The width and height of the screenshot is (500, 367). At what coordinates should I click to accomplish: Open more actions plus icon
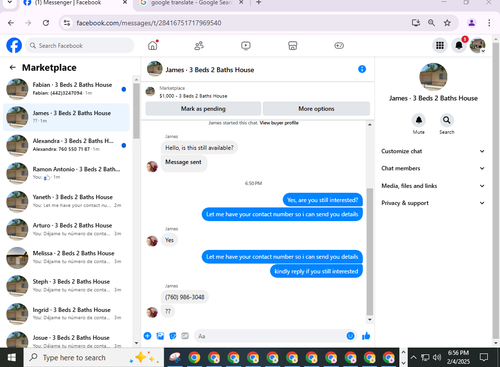[147, 336]
